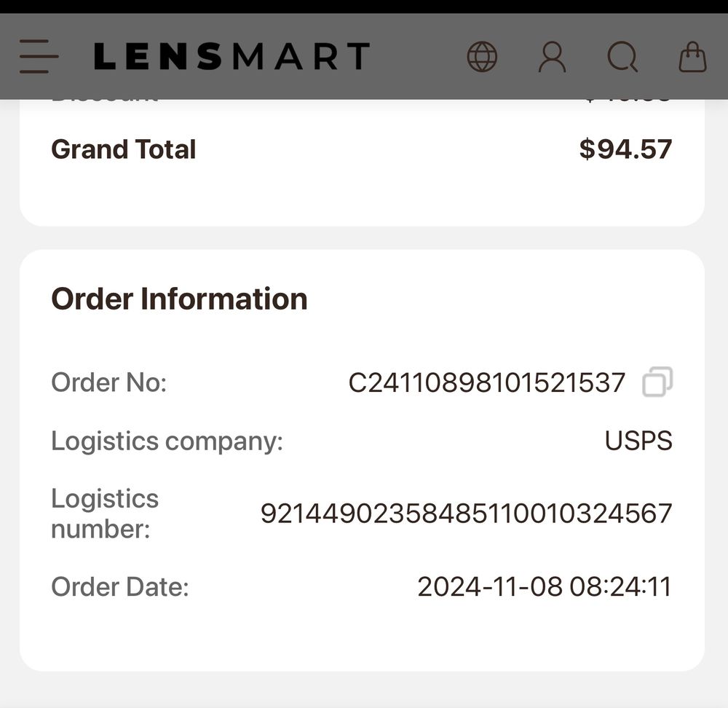The height and width of the screenshot is (708, 728).
Task: Click the Grand Total label
Action: (x=122, y=149)
